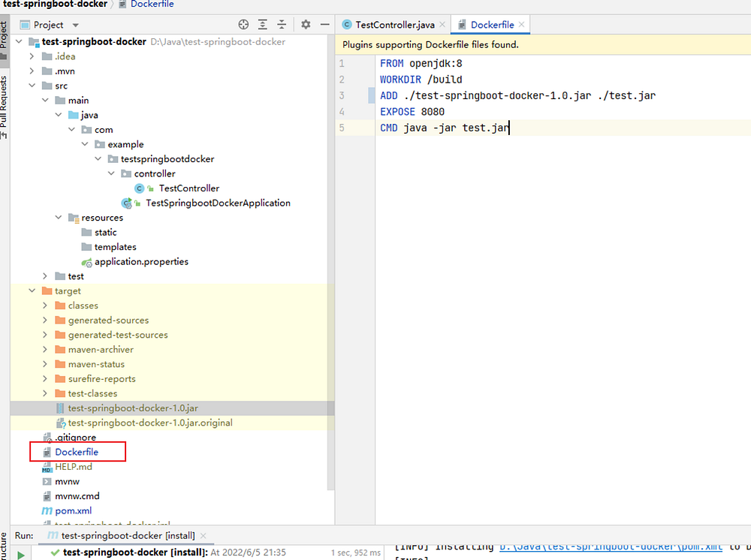Collapse the target folder
This screenshot has height=560, width=751.
[32, 291]
